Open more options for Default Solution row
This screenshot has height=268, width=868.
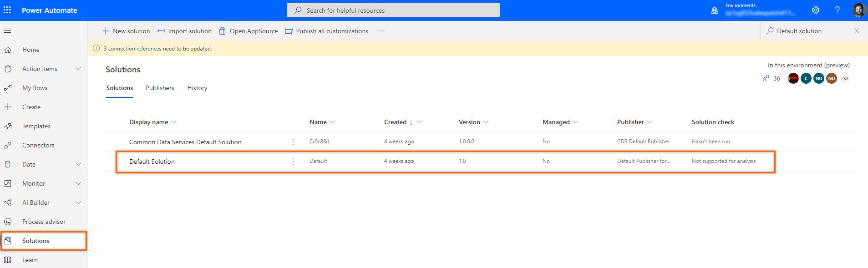[293, 162]
